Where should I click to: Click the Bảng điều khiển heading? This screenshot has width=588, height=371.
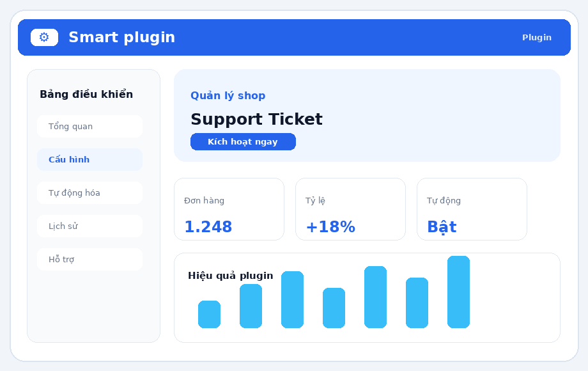pyautogui.click(x=86, y=94)
